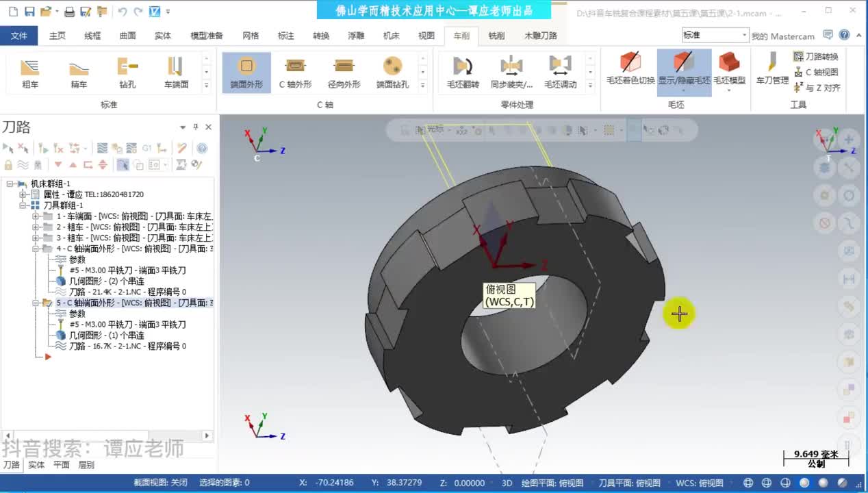Select the 粗车 rough turning tool
Image resolution: width=868 pixels, height=493 pixels.
[x=30, y=73]
